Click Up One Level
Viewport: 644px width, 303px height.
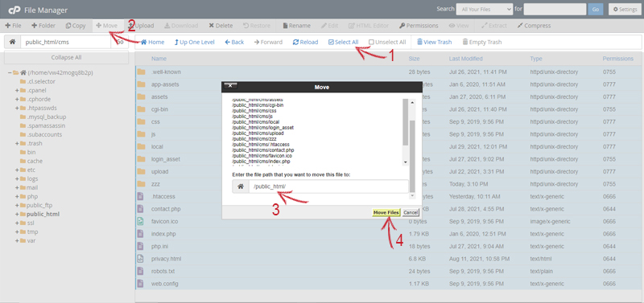[x=195, y=42]
